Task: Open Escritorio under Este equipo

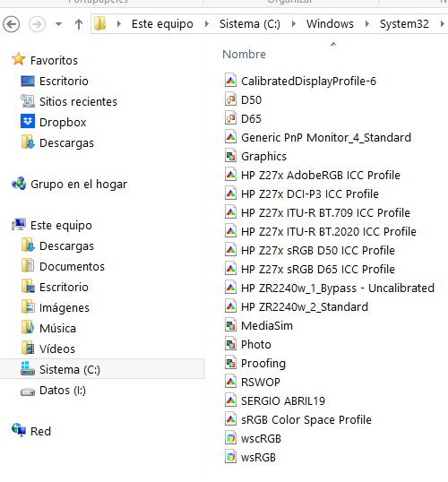Action: tap(64, 287)
